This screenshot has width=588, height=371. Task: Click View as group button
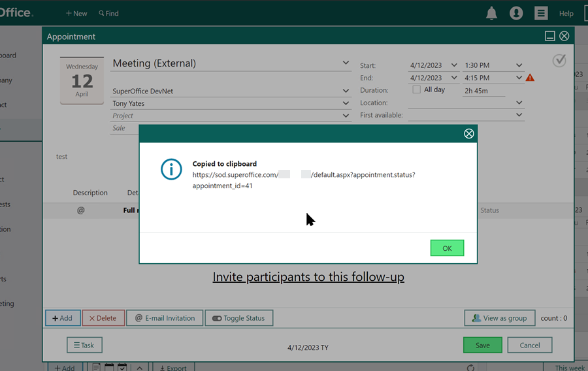coord(499,318)
